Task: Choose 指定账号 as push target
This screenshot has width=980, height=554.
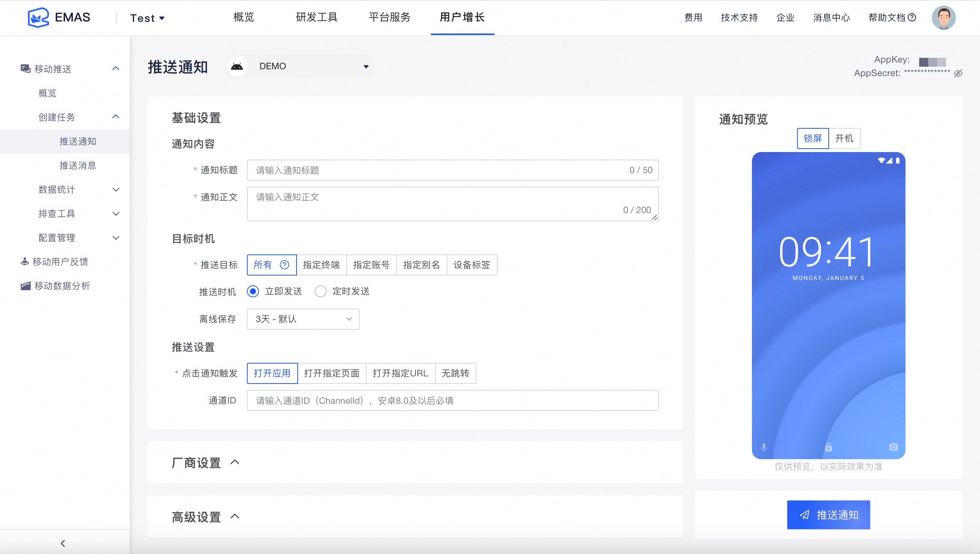Action: 371,265
